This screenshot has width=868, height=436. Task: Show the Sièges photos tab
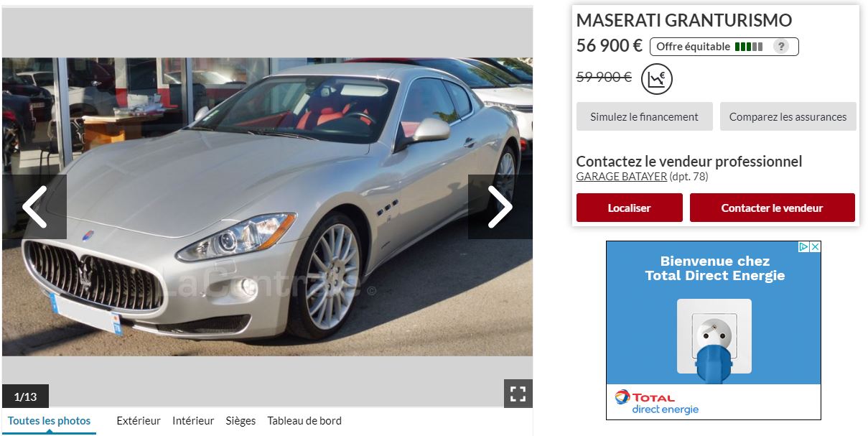coord(241,421)
